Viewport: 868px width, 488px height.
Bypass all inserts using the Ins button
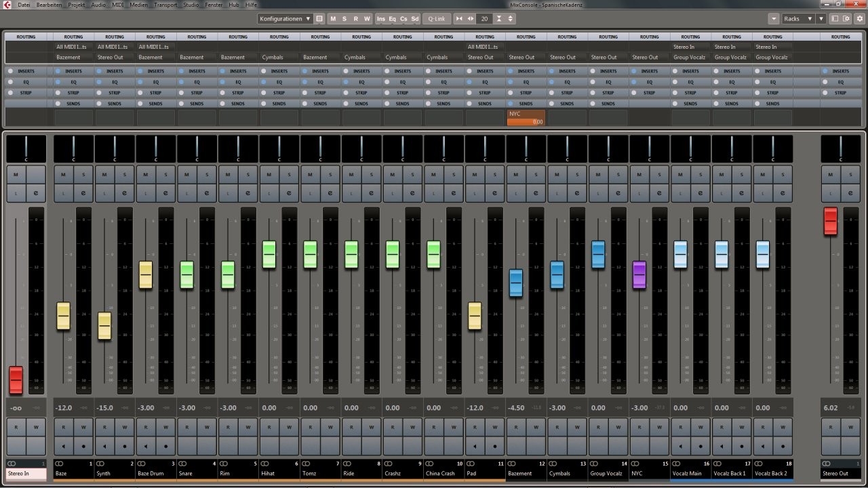(381, 19)
